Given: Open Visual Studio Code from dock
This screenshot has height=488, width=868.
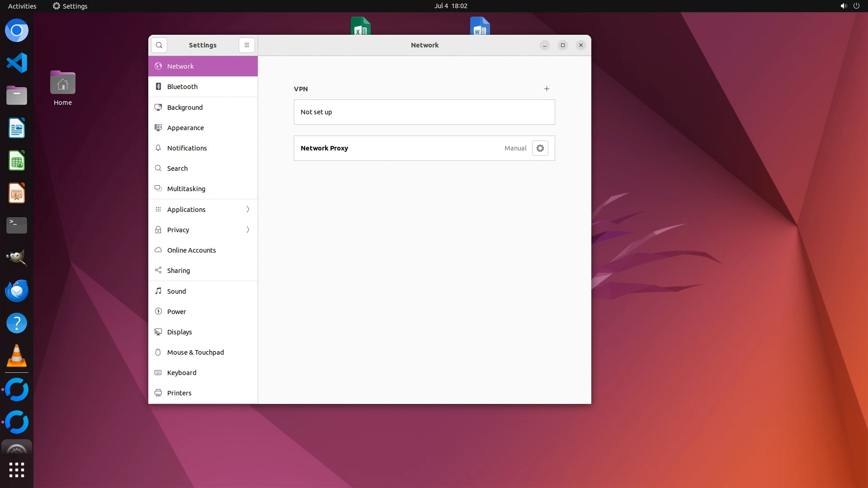Looking at the screenshot, I should click(x=17, y=63).
